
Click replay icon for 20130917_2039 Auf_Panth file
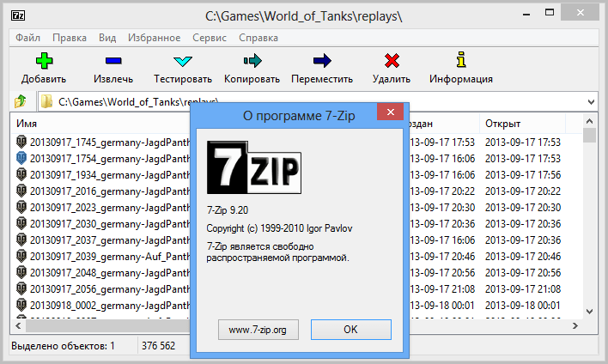pyautogui.click(x=21, y=256)
